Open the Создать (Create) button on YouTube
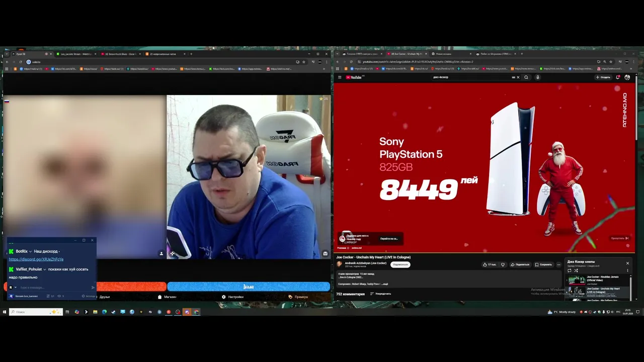Image resolution: width=644 pixels, height=362 pixels. point(603,77)
